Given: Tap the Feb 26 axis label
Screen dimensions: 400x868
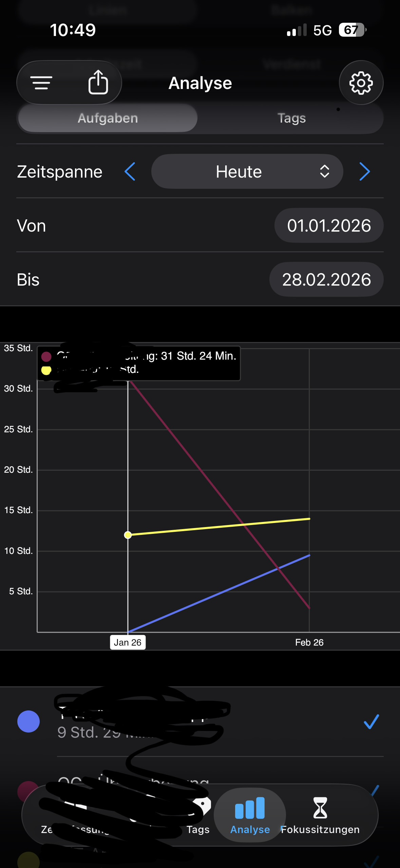Looking at the screenshot, I should coord(309,643).
